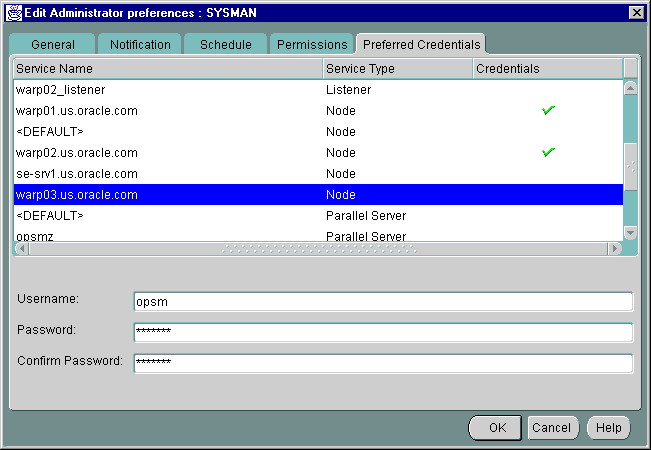The height and width of the screenshot is (450, 651).
Task: Click the green checkmark for warp02.us.oracle.com
Action: pos(548,152)
